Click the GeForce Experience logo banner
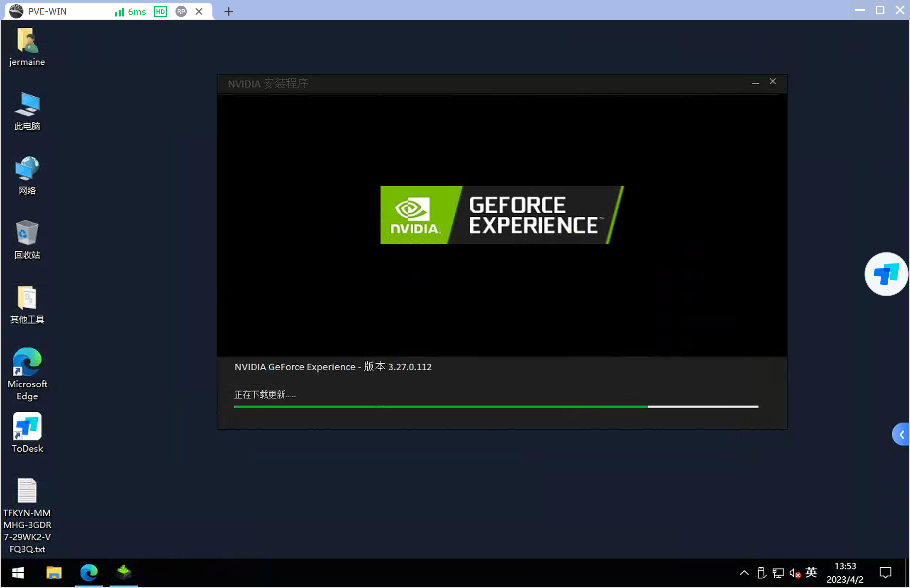Image resolution: width=910 pixels, height=588 pixels. 502,215
